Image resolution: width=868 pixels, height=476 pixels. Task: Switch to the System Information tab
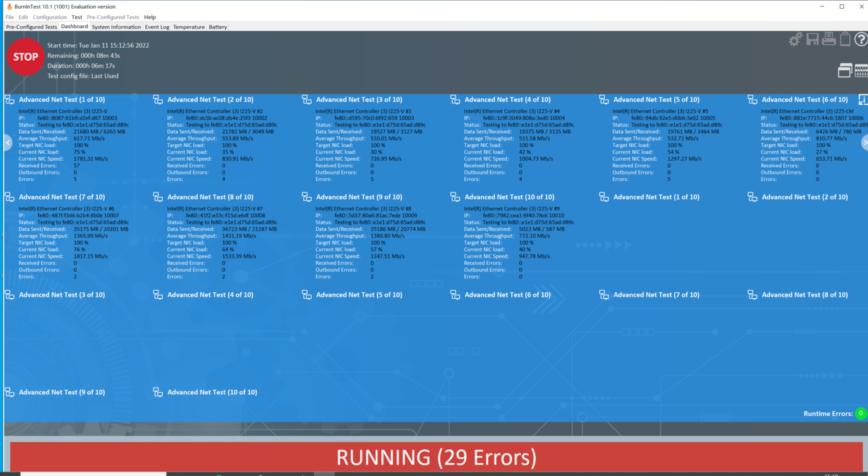(x=116, y=27)
